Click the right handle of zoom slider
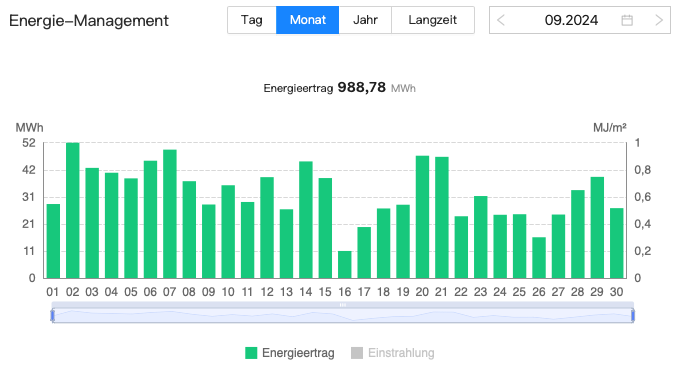The image size is (675, 374). (x=633, y=316)
